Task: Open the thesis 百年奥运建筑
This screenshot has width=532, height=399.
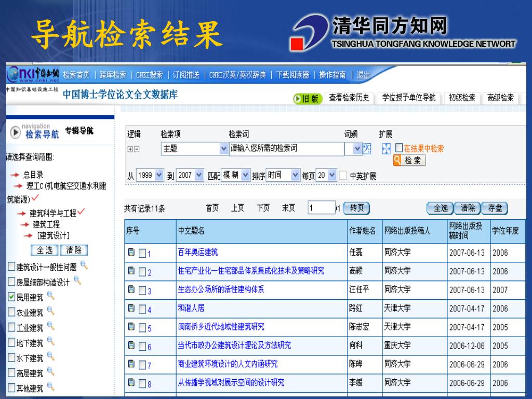Action: (198, 252)
